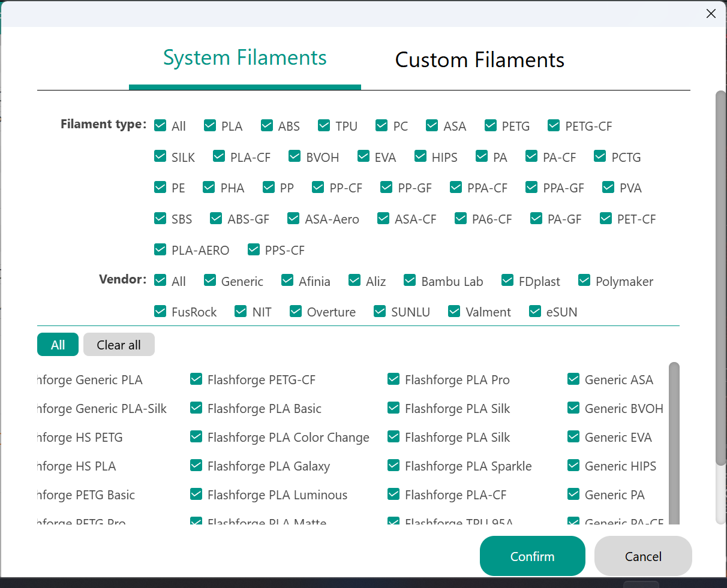Toggle the BVOH filament type
This screenshot has width=727, height=588.
295,156
